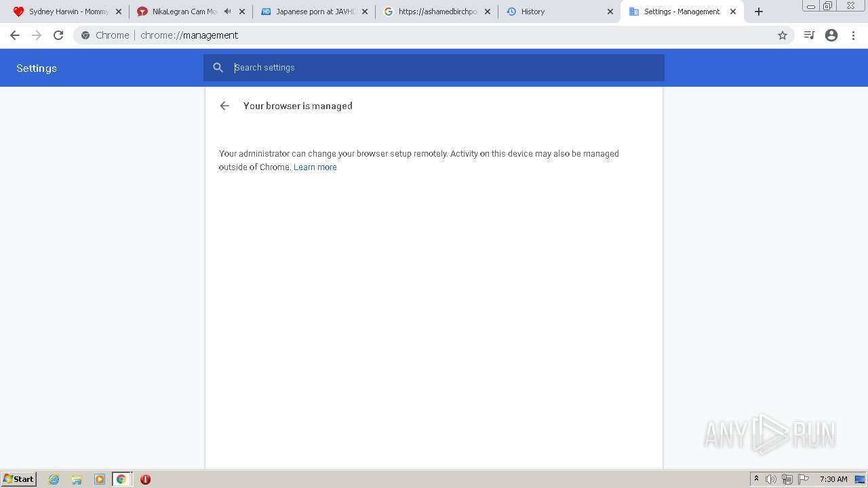Launch Internet Explorer from taskbar

pyautogui.click(x=54, y=479)
